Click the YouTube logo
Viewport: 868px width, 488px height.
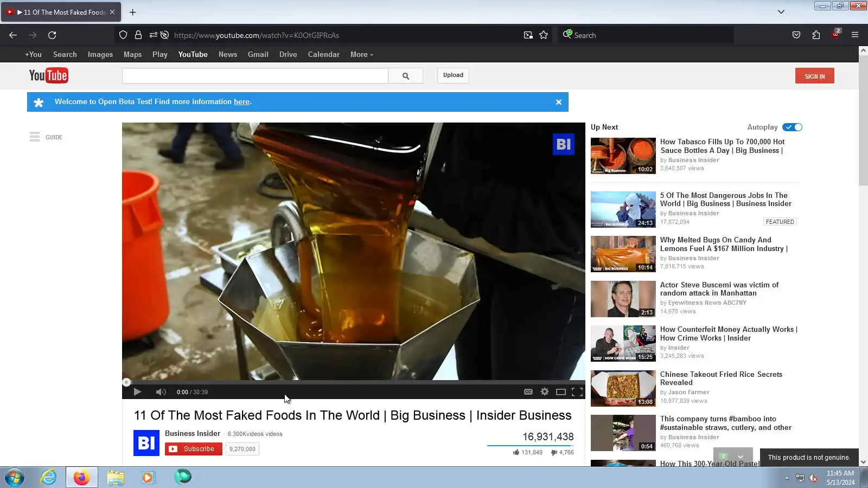(x=48, y=75)
